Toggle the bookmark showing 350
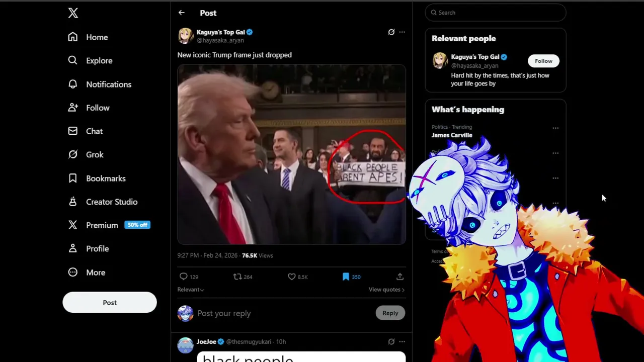The width and height of the screenshot is (644, 362). click(x=346, y=277)
